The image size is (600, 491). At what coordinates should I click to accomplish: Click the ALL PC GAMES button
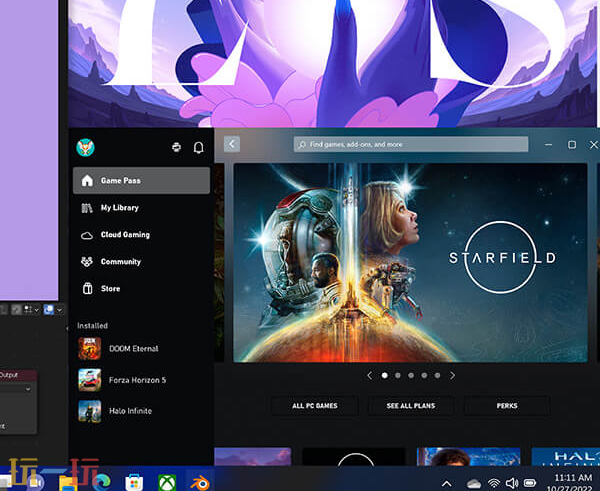click(315, 406)
